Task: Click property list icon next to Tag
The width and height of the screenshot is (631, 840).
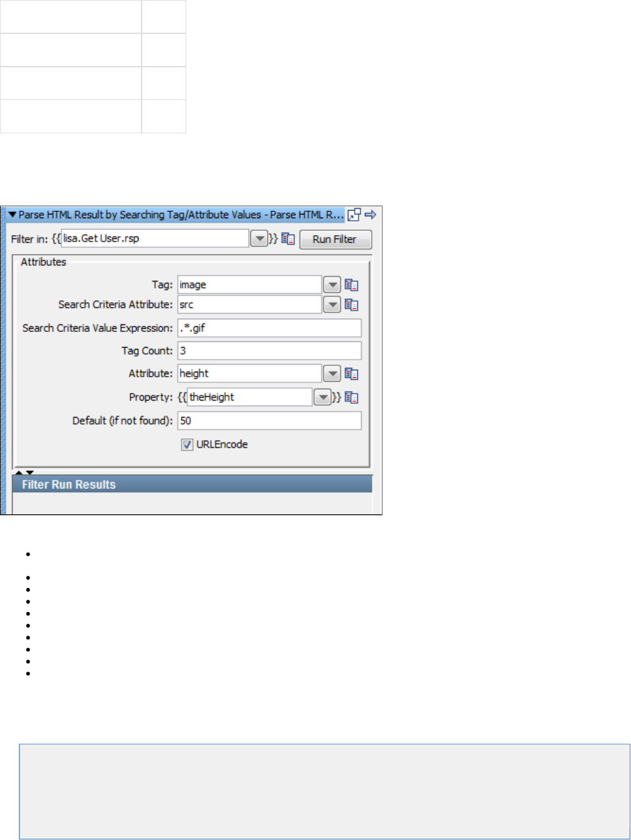Action: [x=352, y=285]
